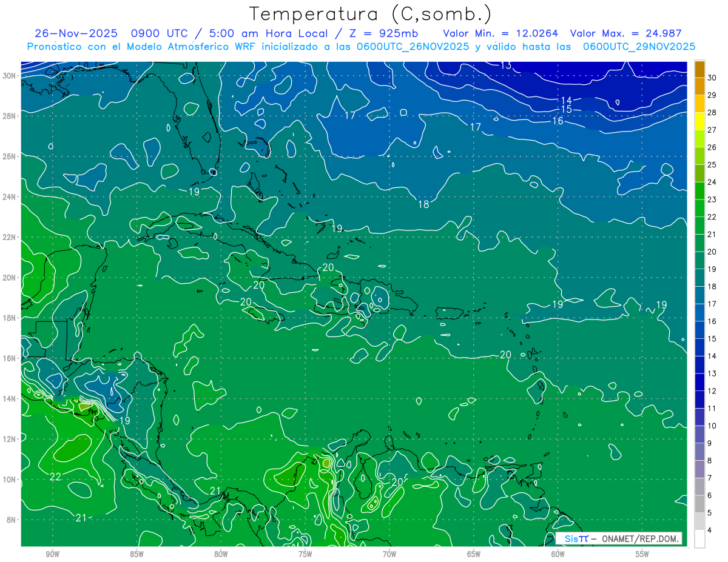Click the '12N' latitude axis label
This screenshot has height=562, width=728.
pyautogui.click(x=10, y=439)
